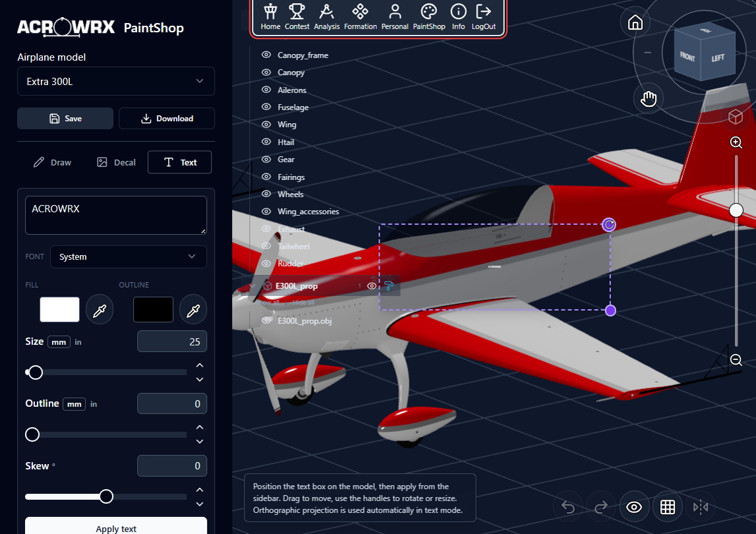Set Size units to mm
This screenshot has width=756, height=534.
pos(59,342)
